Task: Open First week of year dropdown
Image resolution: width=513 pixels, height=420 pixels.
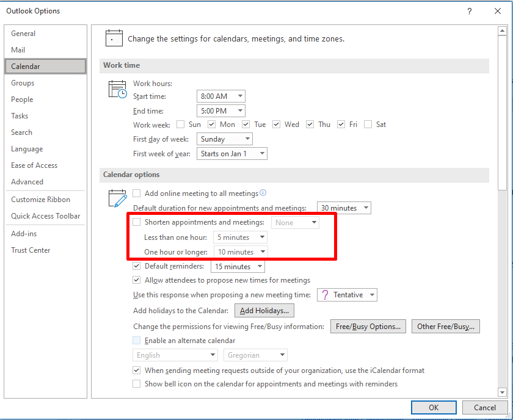Action: coord(231,153)
